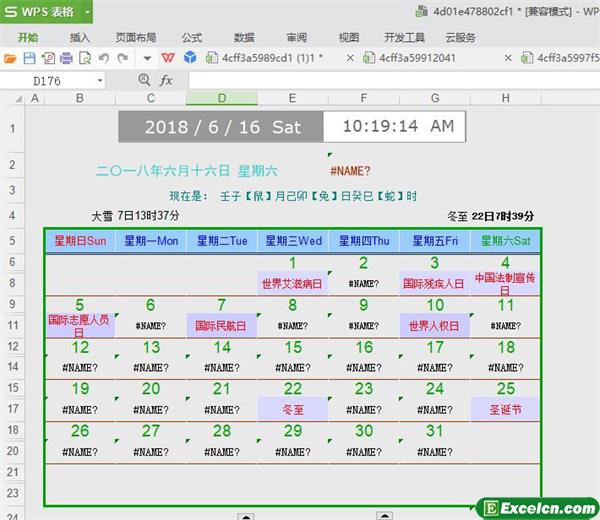Open the 开发工具 tab
The width and height of the screenshot is (600, 520).
pyautogui.click(x=404, y=37)
